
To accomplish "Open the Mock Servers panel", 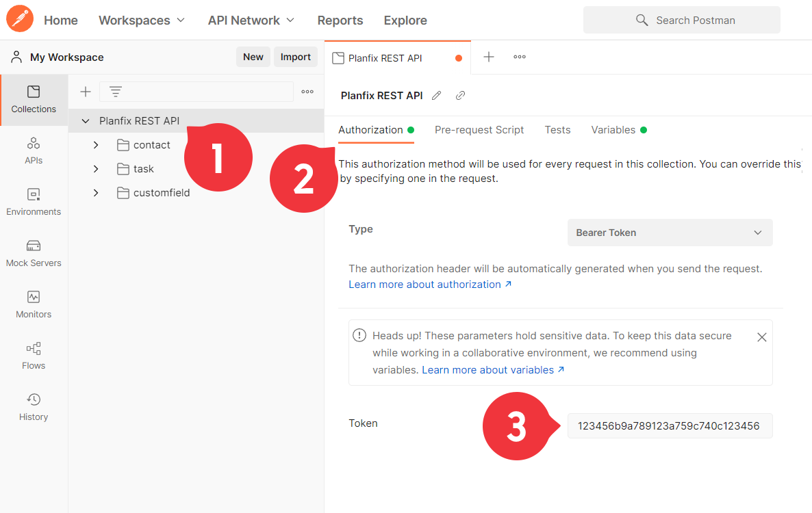I will coord(34,253).
